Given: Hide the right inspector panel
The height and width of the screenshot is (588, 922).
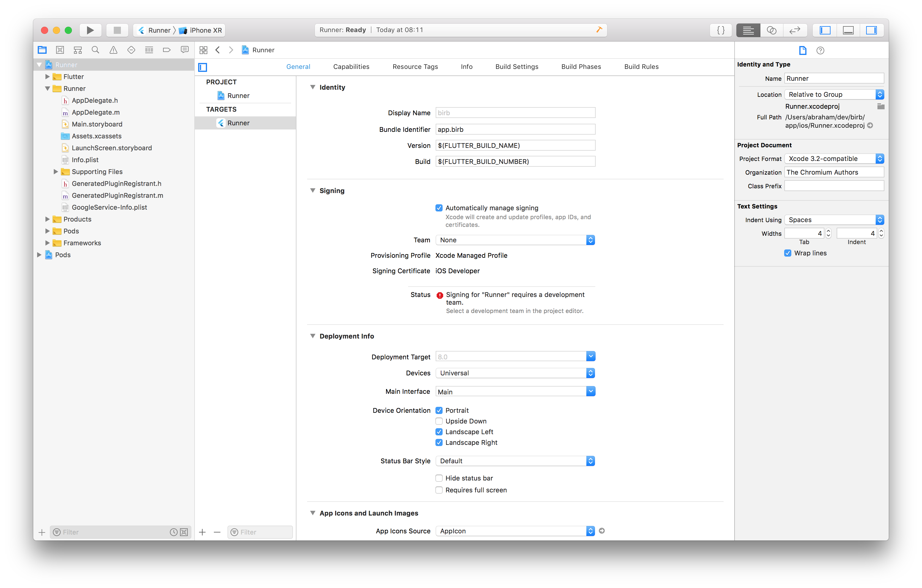Looking at the screenshot, I should (872, 30).
